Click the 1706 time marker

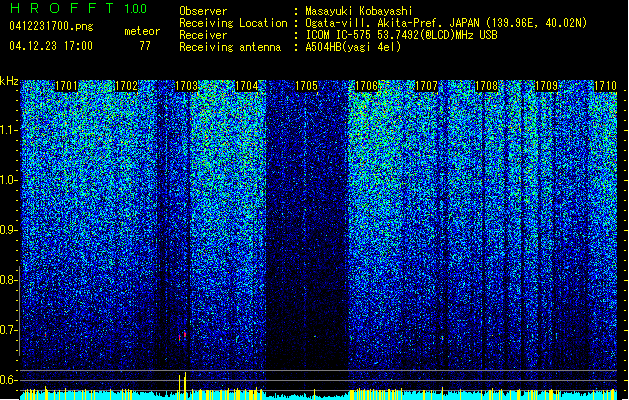coord(367,86)
